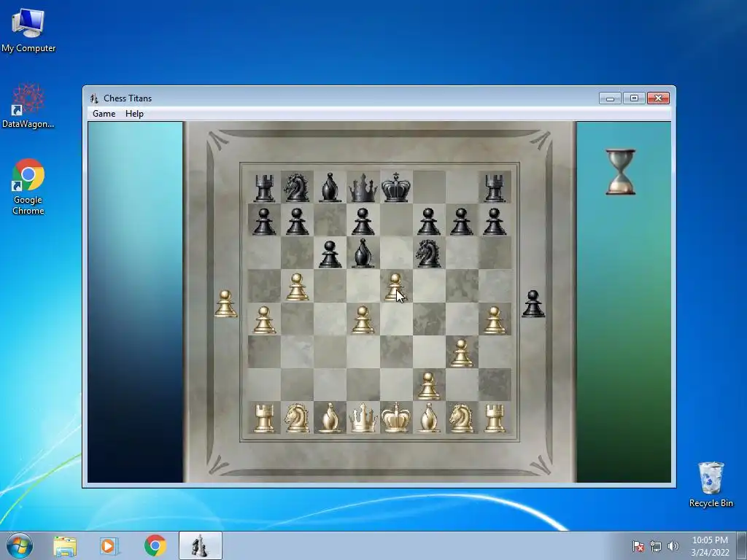Image resolution: width=747 pixels, height=560 pixels.
Task: Select the white queen on d1
Action: [x=363, y=418]
